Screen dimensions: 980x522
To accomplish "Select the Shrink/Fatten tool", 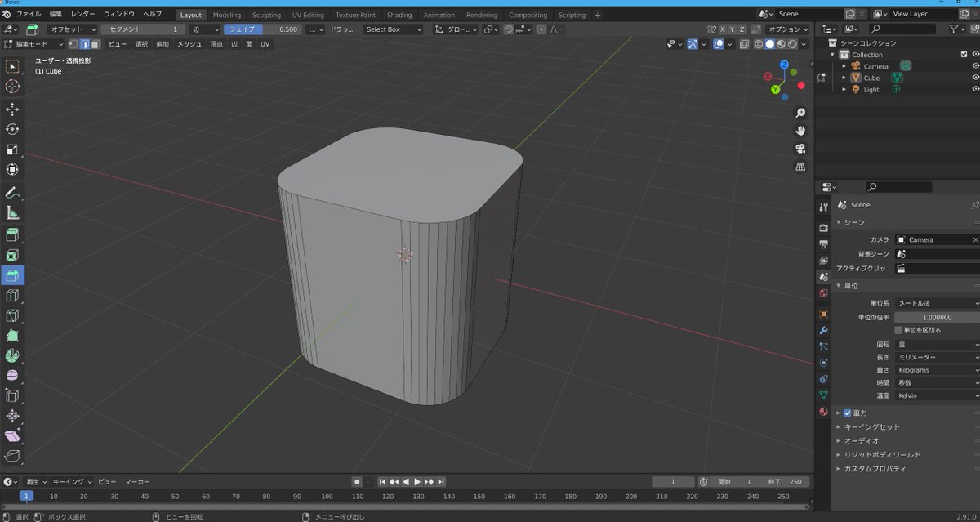I will coord(12,417).
